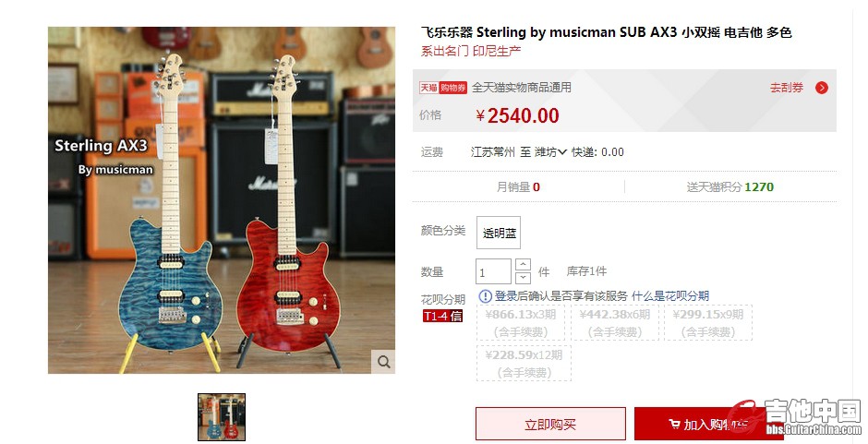The height and width of the screenshot is (444, 868).
Task: Click the magnifier zoom icon on product image
Action: click(383, 362)
